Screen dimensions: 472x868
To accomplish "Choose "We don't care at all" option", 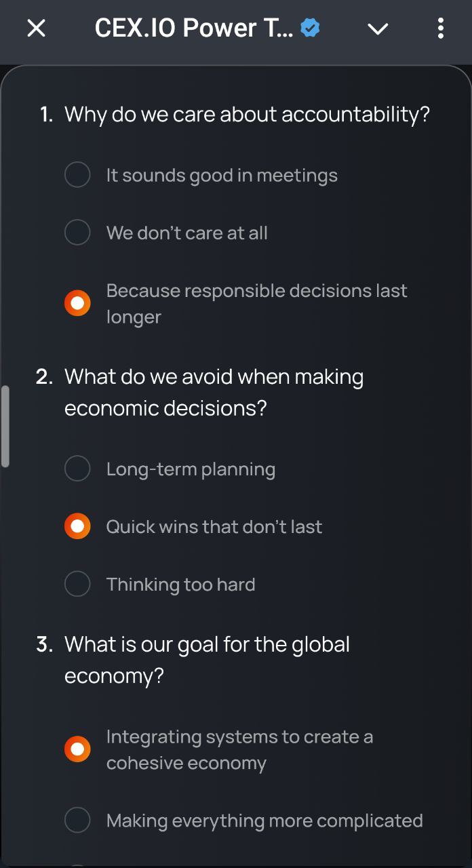I will tap(77, 233).
